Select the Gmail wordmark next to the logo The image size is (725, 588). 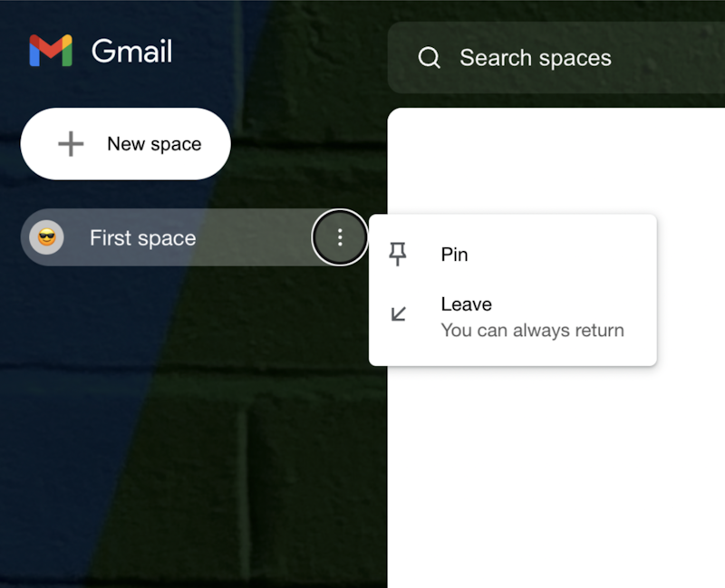(x=131, y=52)
